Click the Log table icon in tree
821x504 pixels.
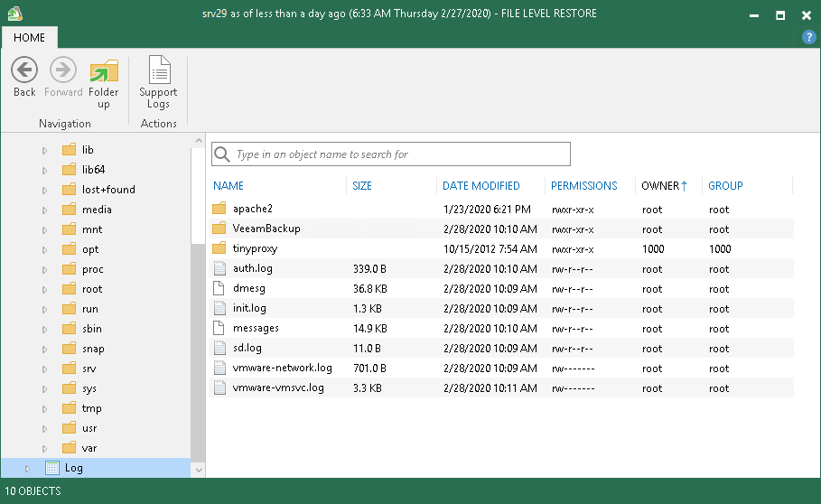pyautogui.click(x=51, y=468)
